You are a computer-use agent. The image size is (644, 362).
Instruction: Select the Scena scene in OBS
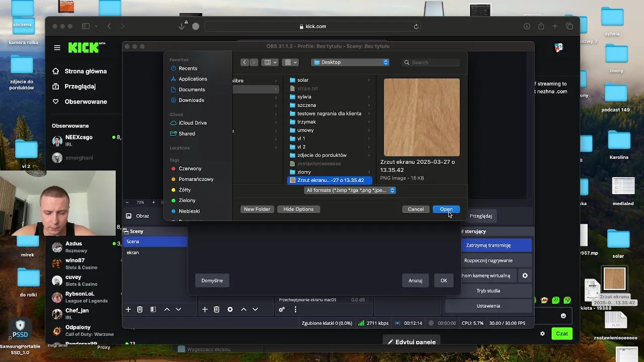(x=155, y=242)
